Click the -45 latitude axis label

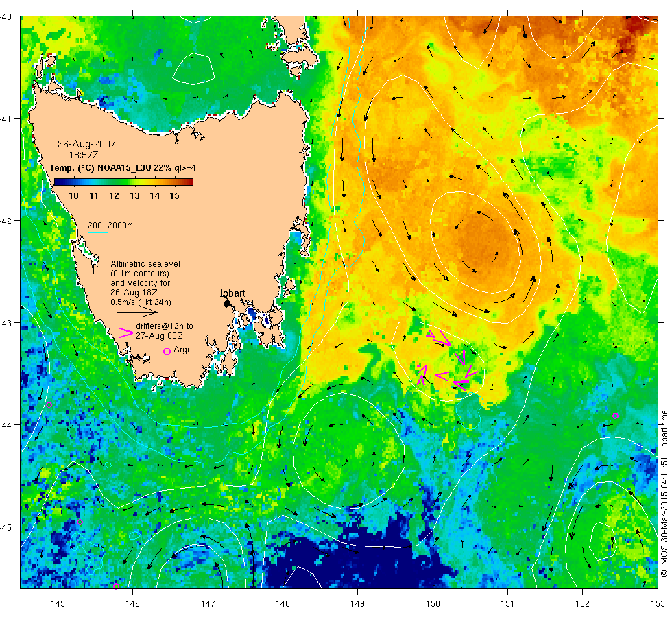tap(6, 527)
